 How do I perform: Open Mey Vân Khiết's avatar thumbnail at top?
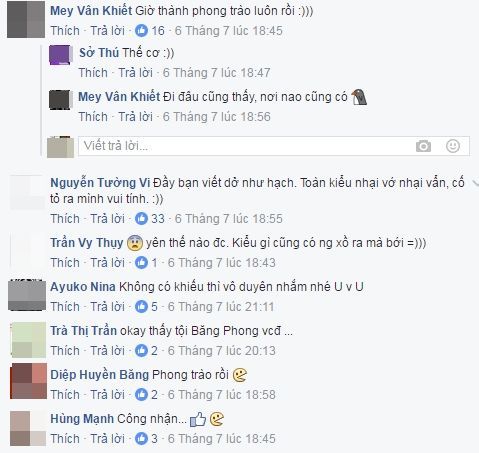[x=26, y=19]
